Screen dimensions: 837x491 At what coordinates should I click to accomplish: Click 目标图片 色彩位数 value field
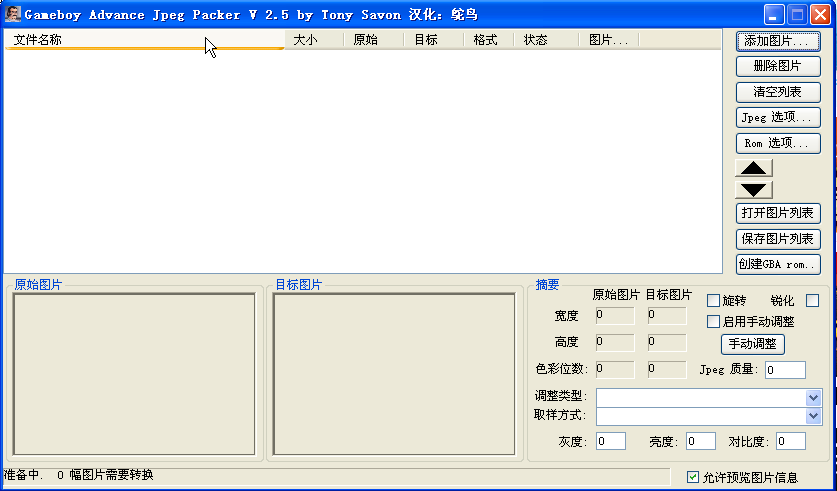667,370
